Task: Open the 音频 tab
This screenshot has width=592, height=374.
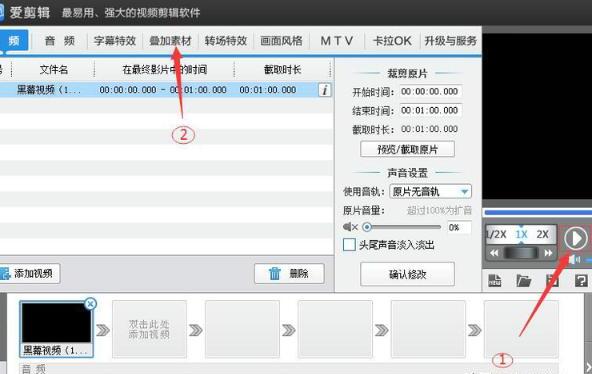Action: pyautogui.click(x=60, y=41)
